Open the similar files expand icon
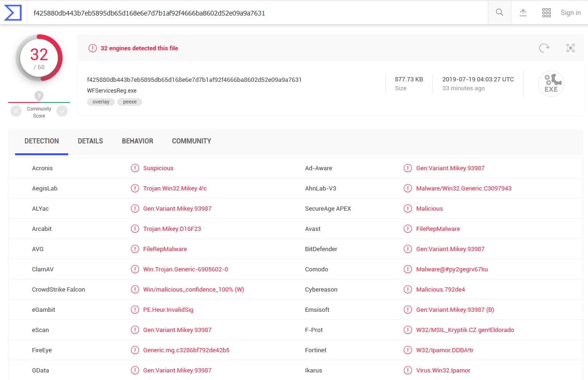The image size is (588, 380). pyautogui.click(x=570, y=47)
